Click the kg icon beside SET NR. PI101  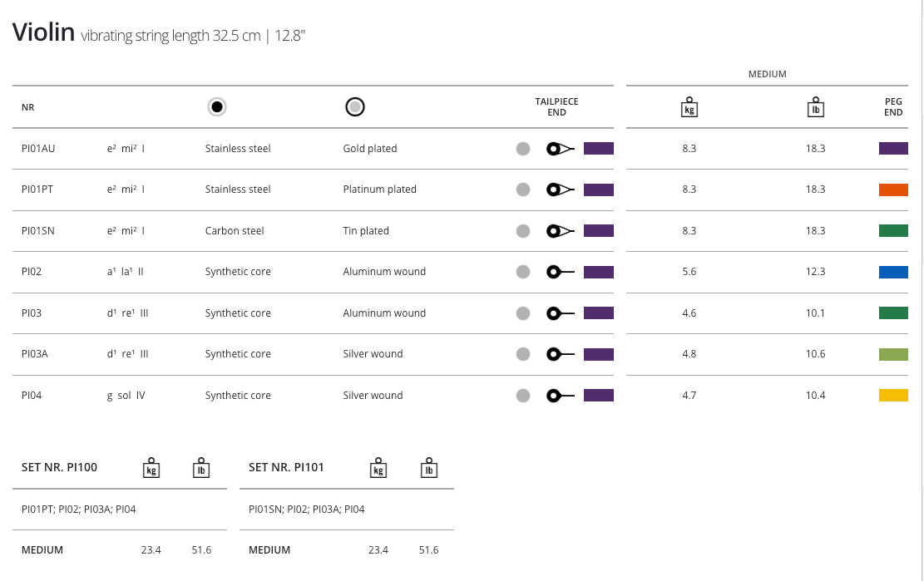pos(378,467)
